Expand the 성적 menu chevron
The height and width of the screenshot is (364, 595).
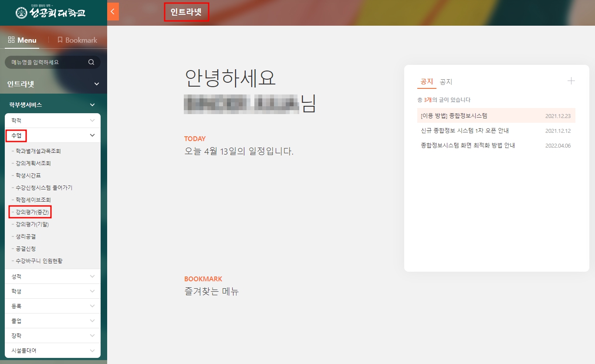point(92,276)
